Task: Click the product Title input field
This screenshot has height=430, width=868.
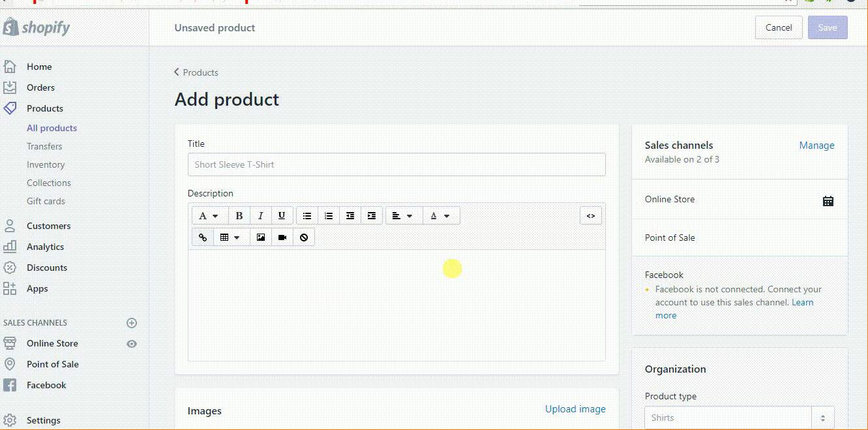Action: coord(397,164)
